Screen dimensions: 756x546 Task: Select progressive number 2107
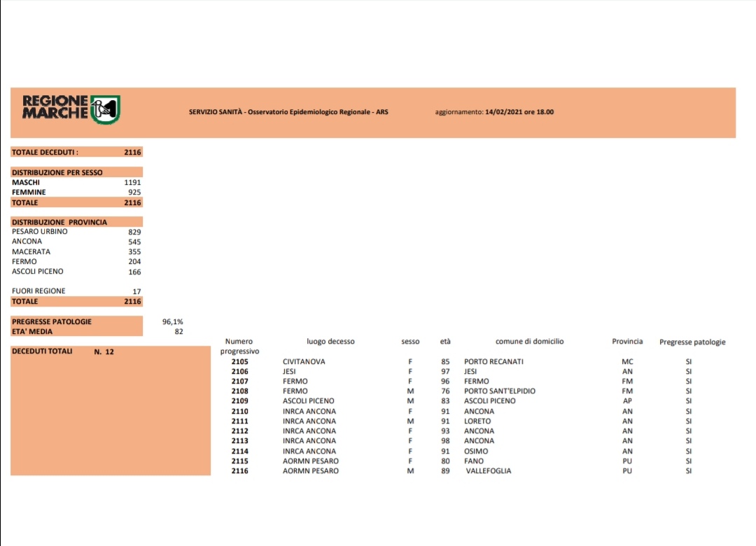(239, 381)
